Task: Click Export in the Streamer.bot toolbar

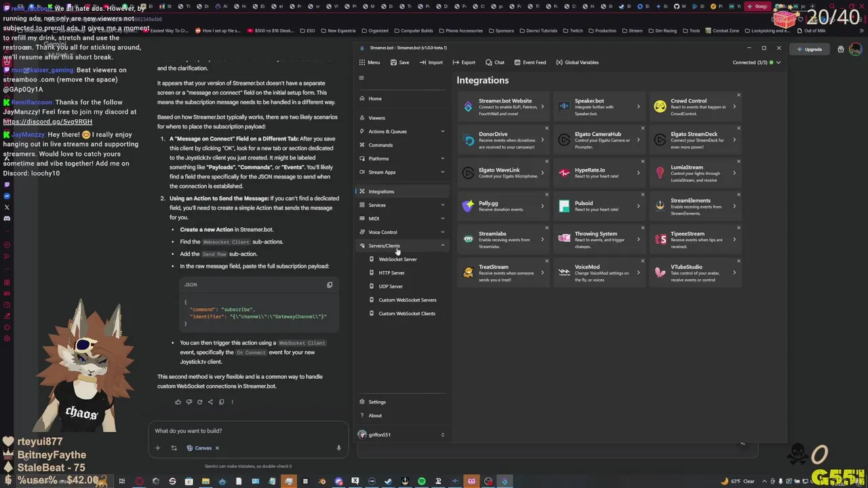Action: tap(464, 62)
